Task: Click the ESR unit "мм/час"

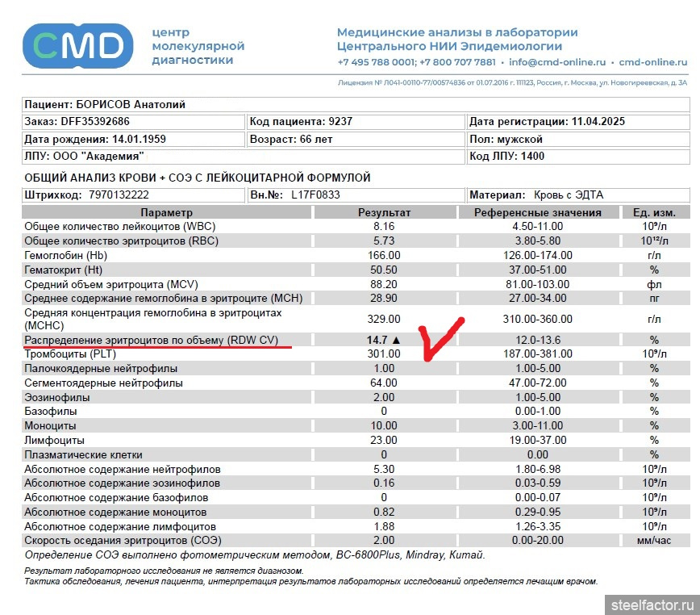Action: [x=655, y=541]
